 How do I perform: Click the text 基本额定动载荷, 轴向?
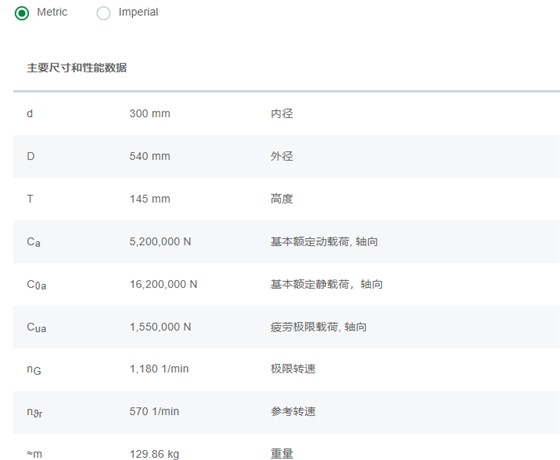(324, 241)
